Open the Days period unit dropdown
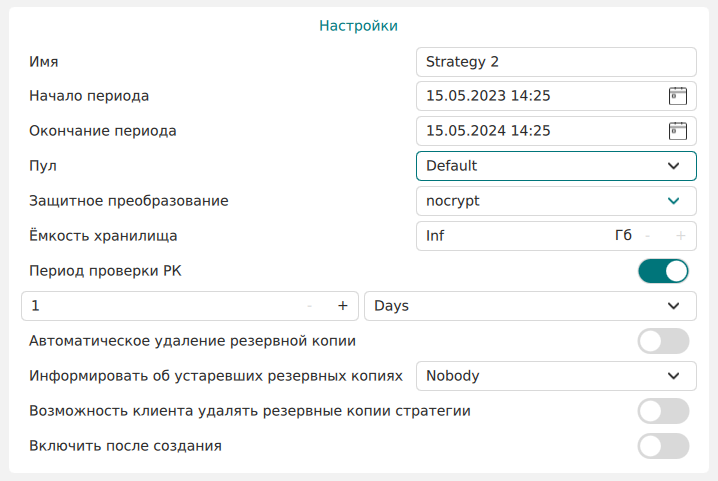The width and height of the screenshot is (718, 481). point(530,306)
